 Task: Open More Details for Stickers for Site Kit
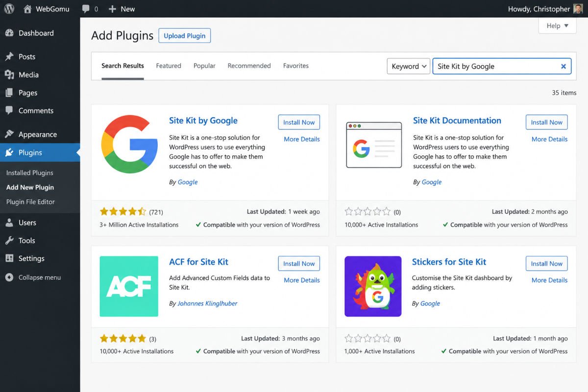click(x=550, y=280)
